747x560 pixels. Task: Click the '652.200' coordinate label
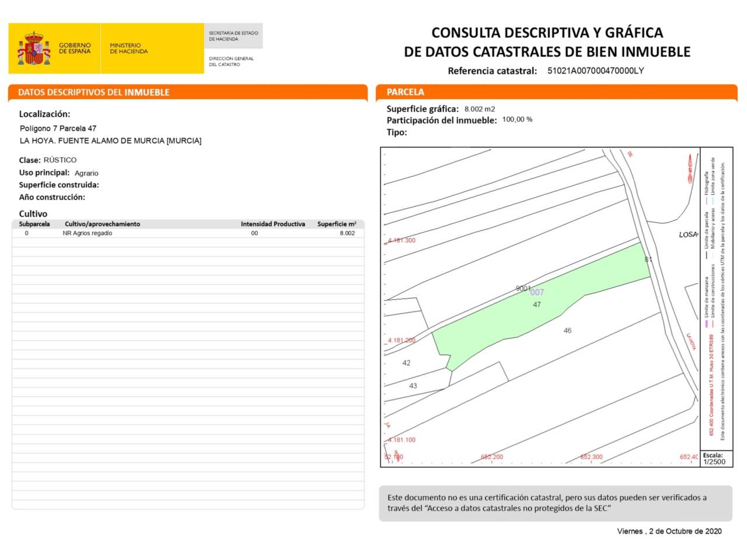pyautogui.click(x=492, y=457)
